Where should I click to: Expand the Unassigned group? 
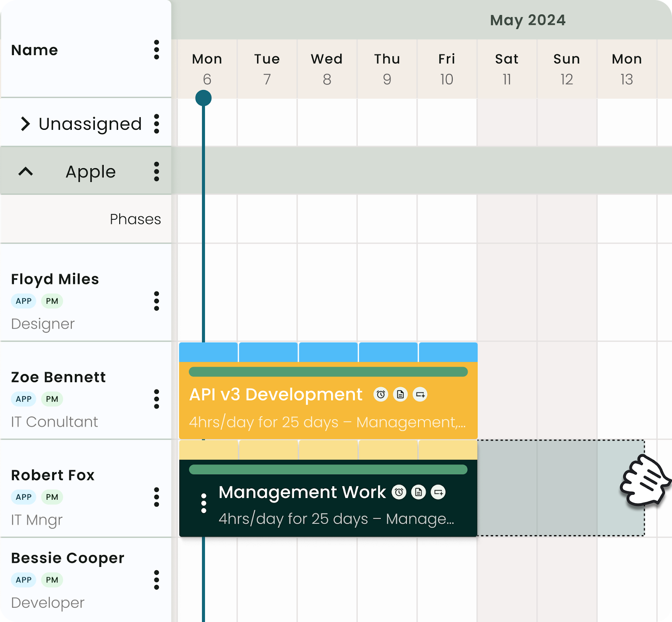(26, 123)
